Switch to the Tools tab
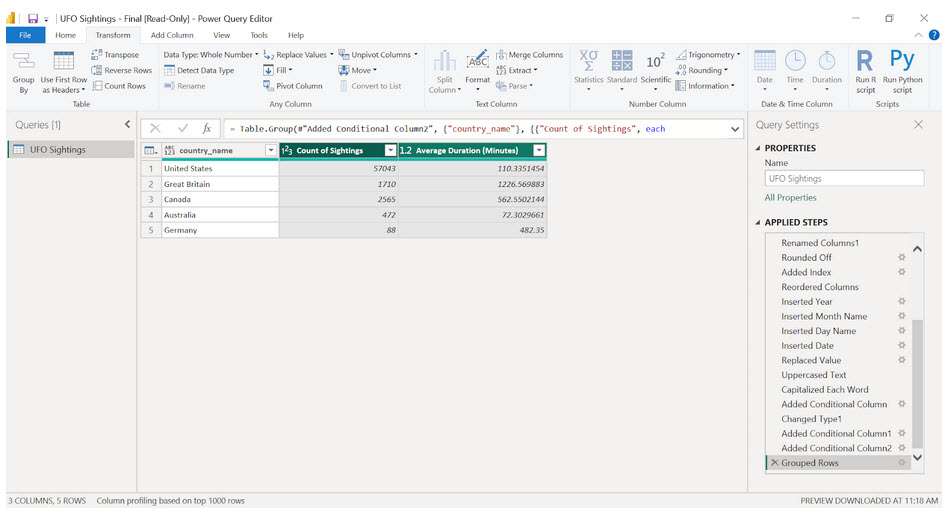This screenshot has height=509, width=948. (x=259, y=35)
